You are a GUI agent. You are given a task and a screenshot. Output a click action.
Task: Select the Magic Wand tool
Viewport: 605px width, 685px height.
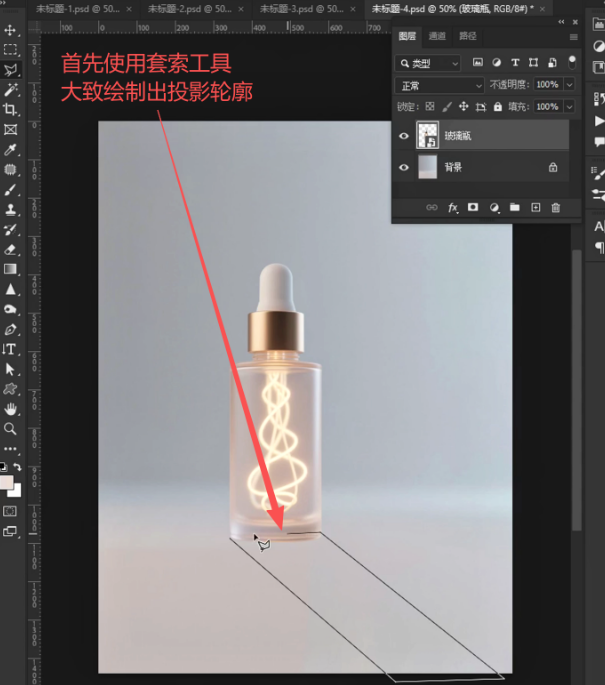(x=10, y=90)
